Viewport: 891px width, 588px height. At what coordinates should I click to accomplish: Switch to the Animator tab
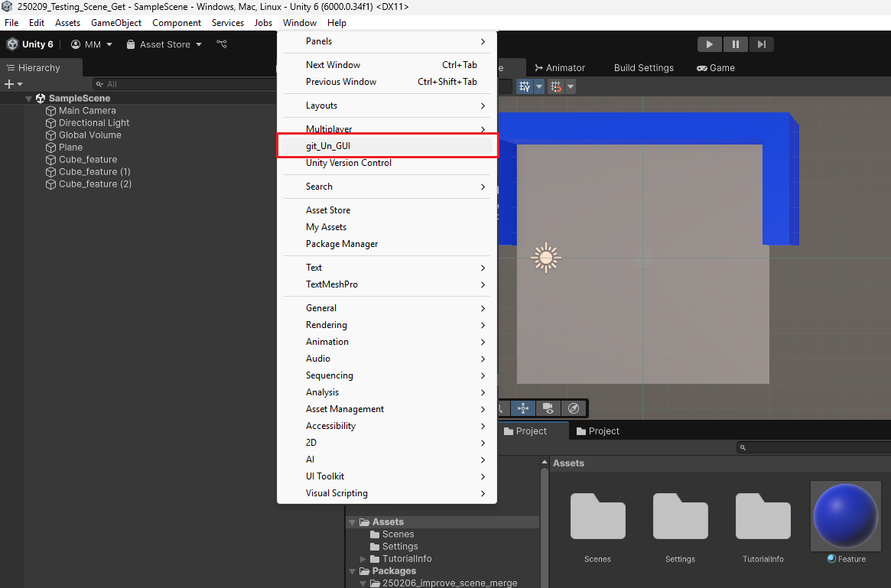tap(560, 67)
